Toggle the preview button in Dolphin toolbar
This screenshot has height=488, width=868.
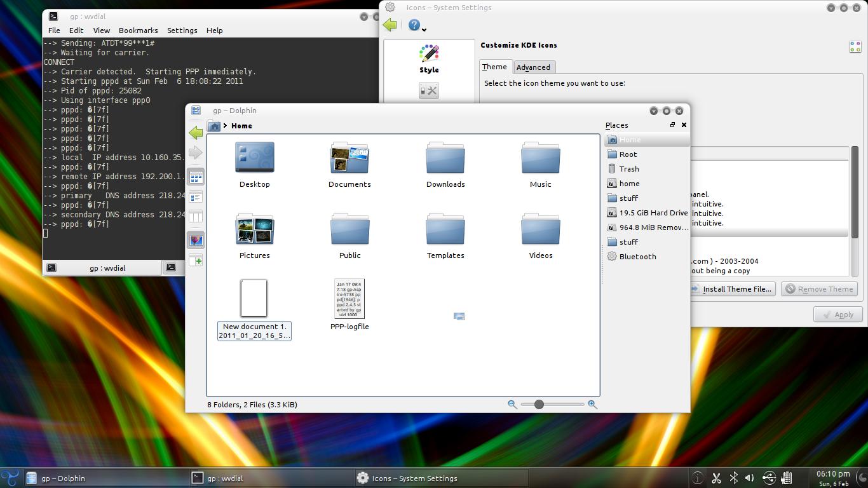click(x=196, y=240)
